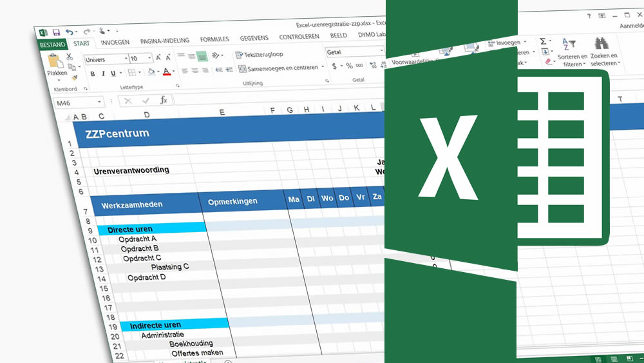Image resolution: width=644 pixels, height=363 pixels.
Task: Undo the last action
Action: 70,32
